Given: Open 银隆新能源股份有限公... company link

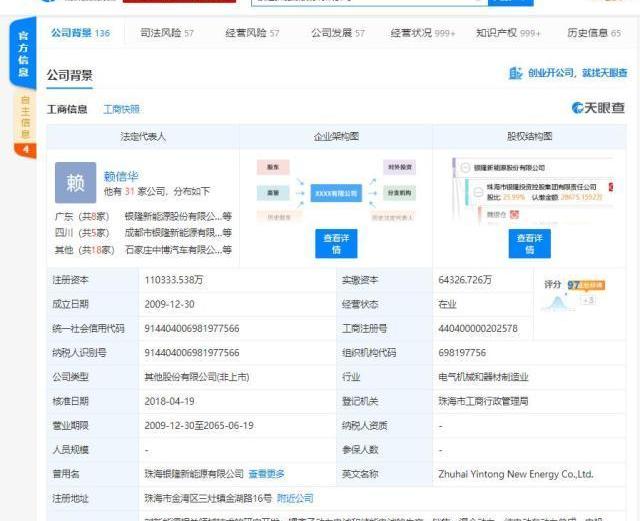Looking at the screenshot, I should 178,216.
